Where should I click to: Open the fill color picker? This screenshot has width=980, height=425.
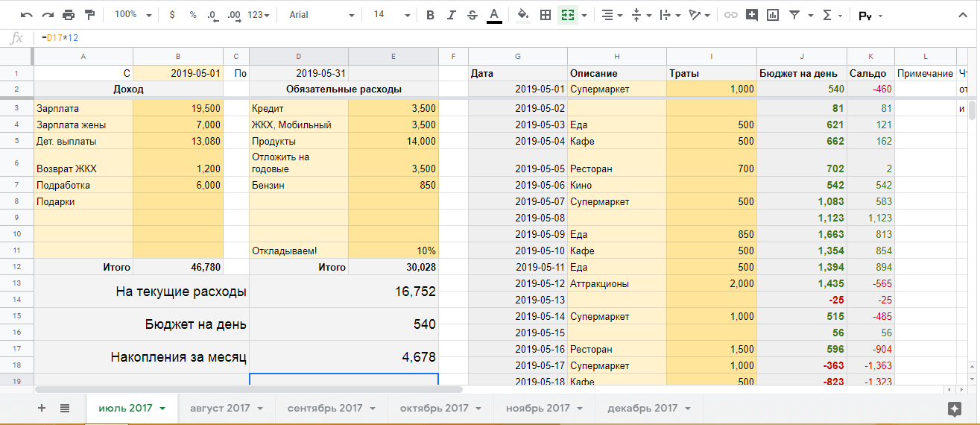point(523,15)
